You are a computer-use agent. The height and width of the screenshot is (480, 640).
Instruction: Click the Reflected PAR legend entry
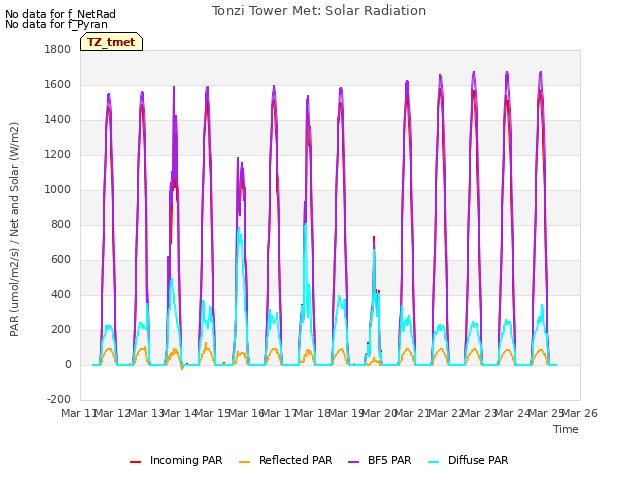pos(285,460)
